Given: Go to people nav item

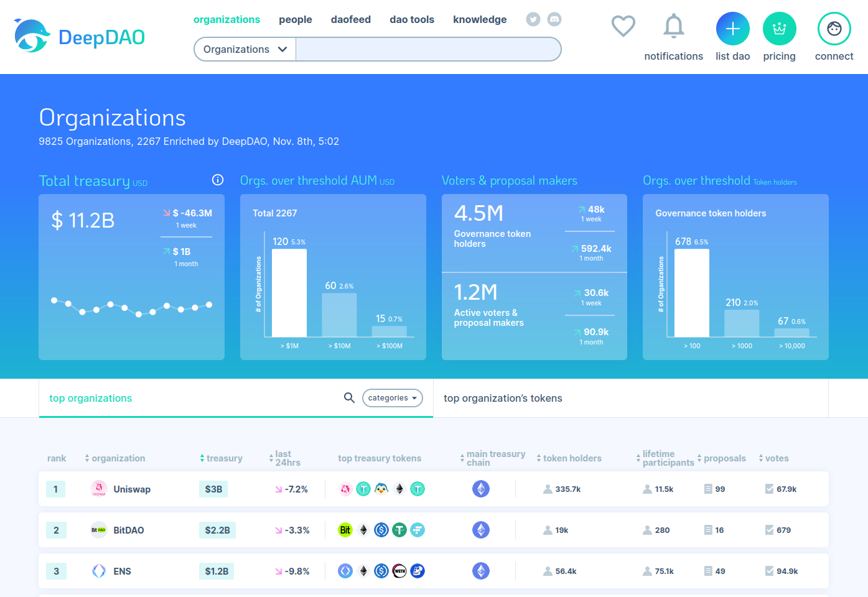Looking at the screenshot, I should 296,19.
